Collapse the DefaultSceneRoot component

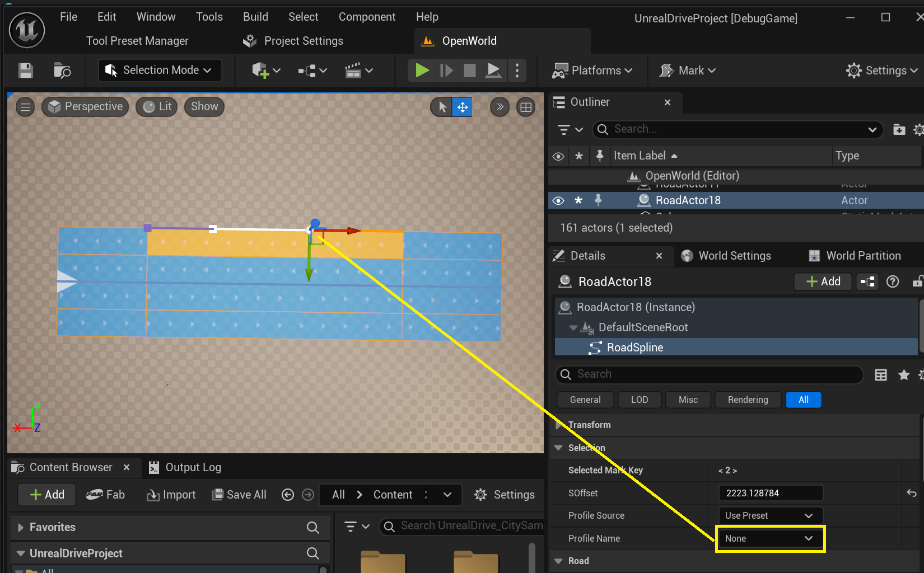(573, 328)
